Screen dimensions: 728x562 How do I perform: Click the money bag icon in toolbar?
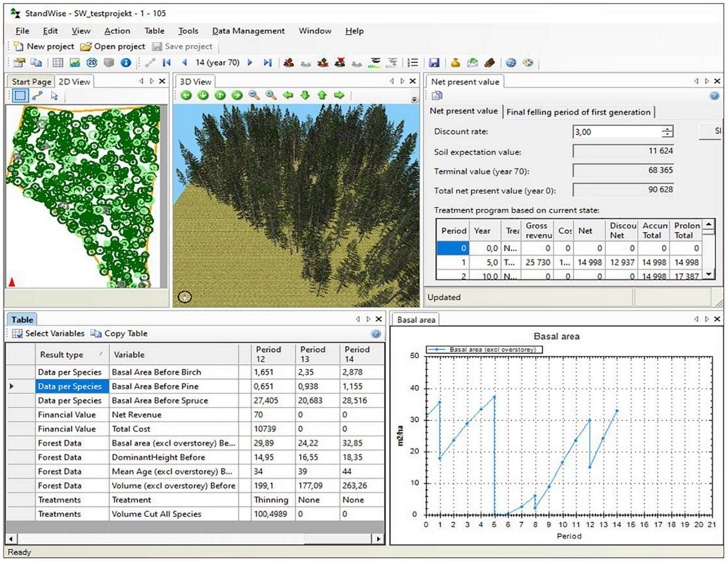point(455,63)
